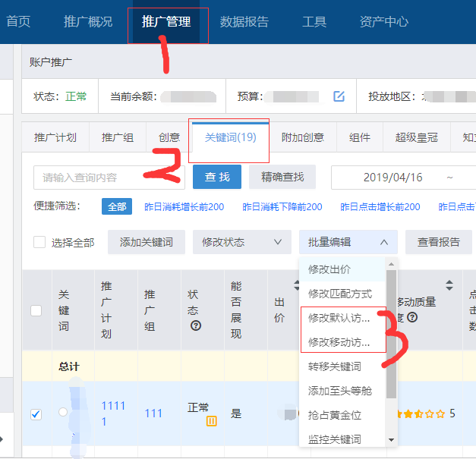Click the keyword search input field
The width and height of the screenshot is (476, 459).
click(109, 178)
